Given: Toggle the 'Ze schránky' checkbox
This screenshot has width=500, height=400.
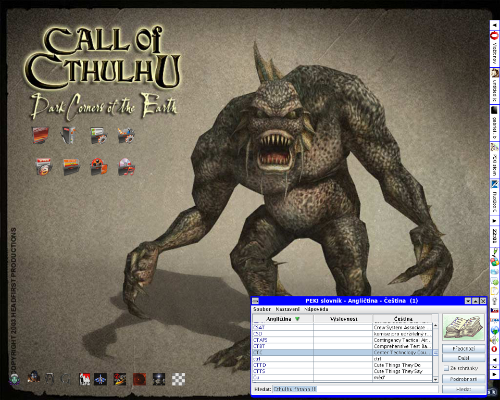Looking at the screenshot, I should click(447, 368).
